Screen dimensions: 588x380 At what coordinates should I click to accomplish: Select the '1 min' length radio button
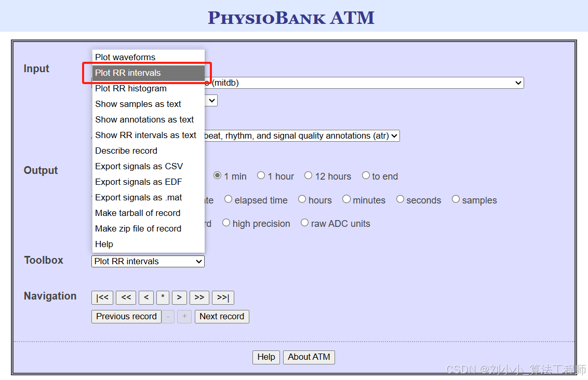click(218, 175)
